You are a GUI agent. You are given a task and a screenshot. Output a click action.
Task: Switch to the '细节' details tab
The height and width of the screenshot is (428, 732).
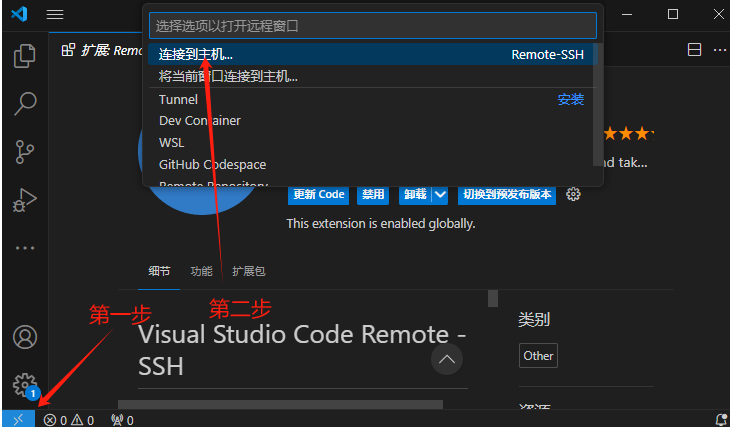pos(159,271)
